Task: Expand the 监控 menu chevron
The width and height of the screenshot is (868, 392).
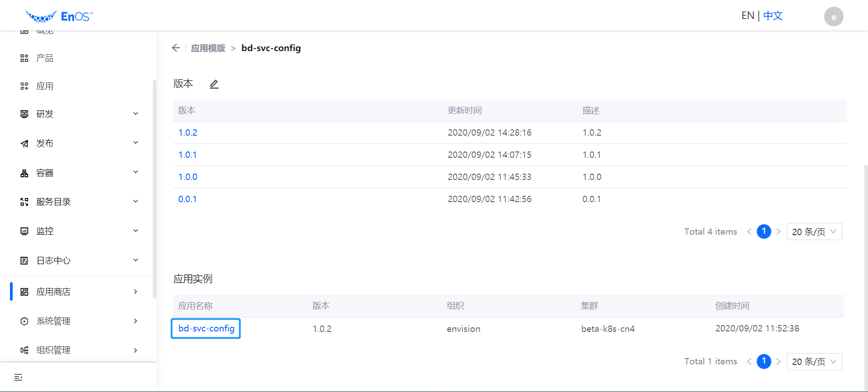Action: (x=136, y=231)
